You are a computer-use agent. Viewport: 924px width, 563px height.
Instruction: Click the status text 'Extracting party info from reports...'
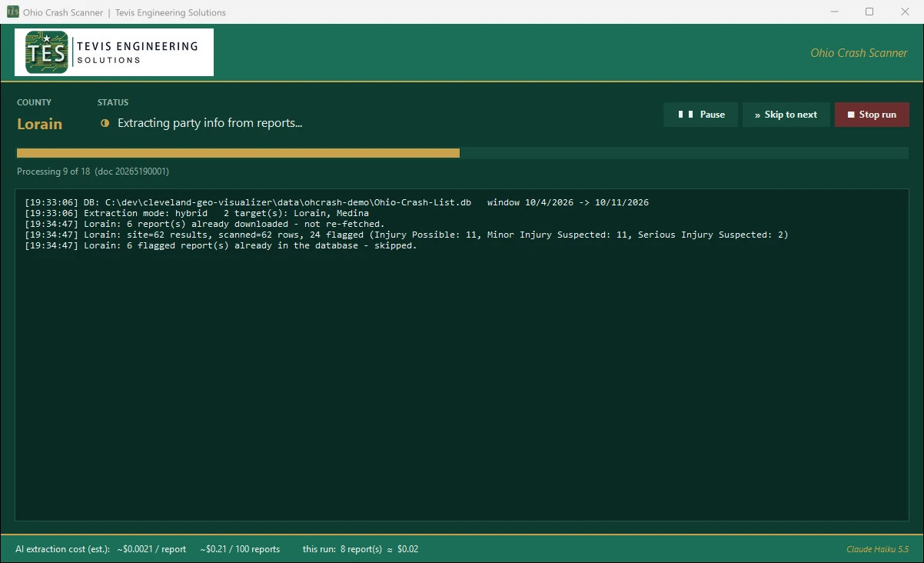(210, 123)
